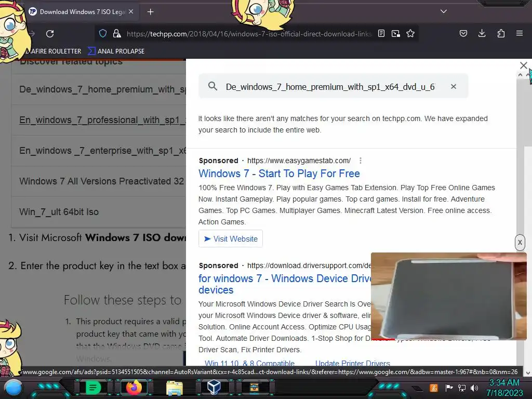Click the De_windows_7_home_premium search input field

tap(330, 87)
